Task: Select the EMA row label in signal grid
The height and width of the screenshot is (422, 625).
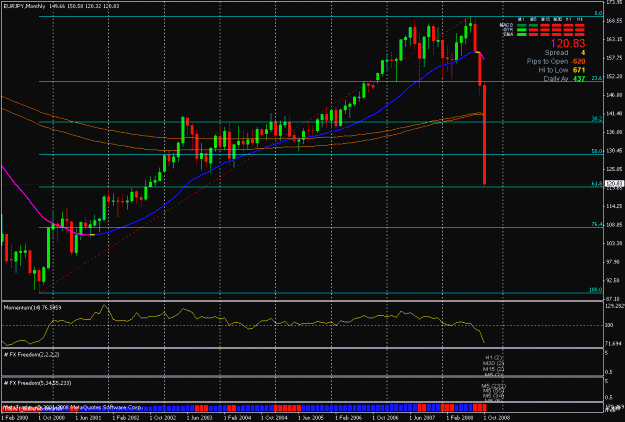Action: pos(508,35)
